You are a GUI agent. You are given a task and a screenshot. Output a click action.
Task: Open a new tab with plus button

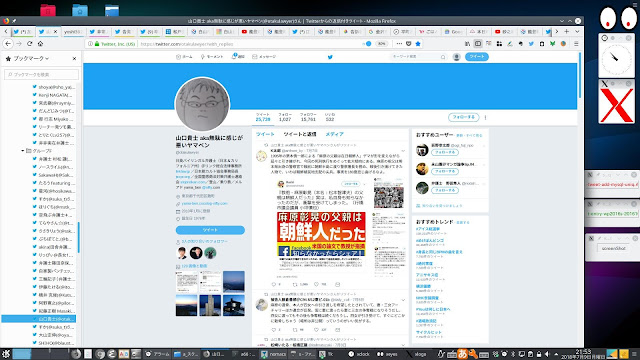click(x=567, y=31)
